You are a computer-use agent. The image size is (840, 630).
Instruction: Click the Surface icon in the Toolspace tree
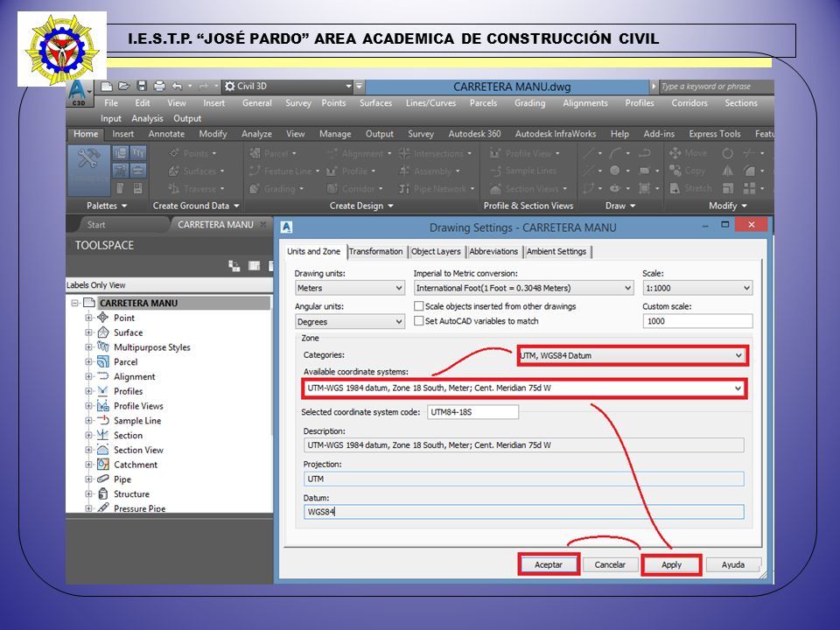click(x=103, y=332)
